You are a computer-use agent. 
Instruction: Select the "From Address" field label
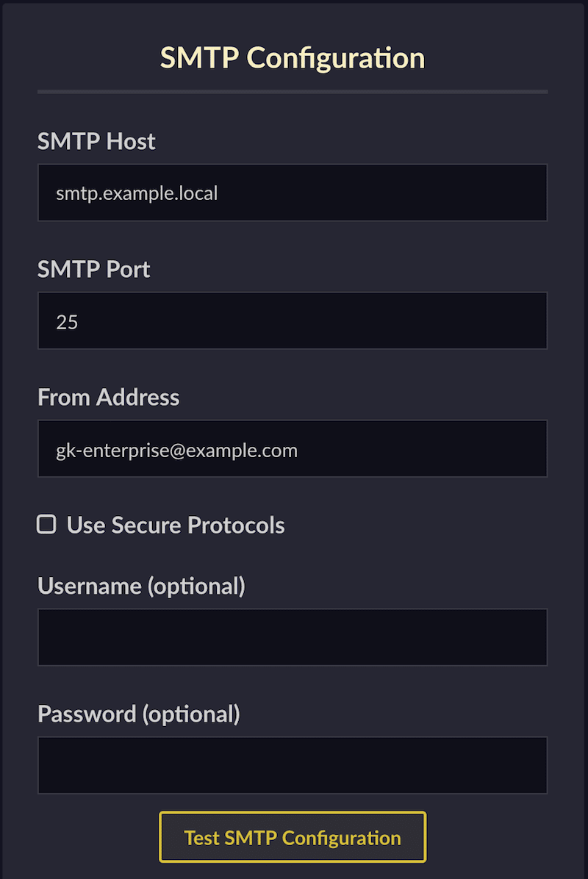click(x=108, y=398)
